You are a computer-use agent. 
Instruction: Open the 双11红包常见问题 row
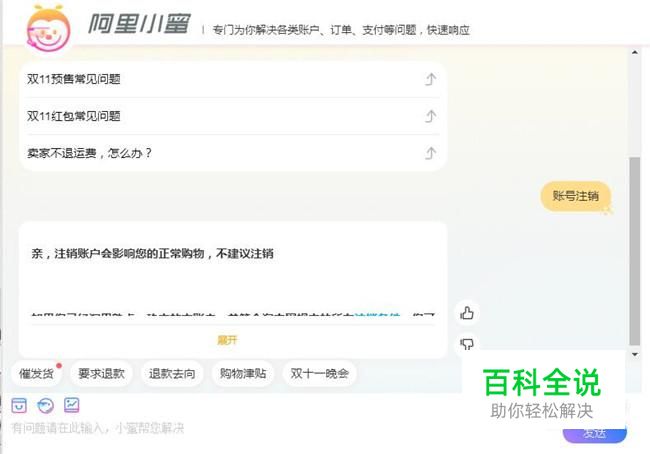(x=233, y=116)
